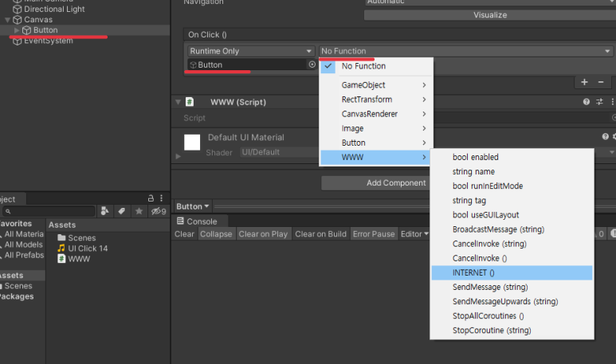Select the WWW script asset

[x=74, y=259]
